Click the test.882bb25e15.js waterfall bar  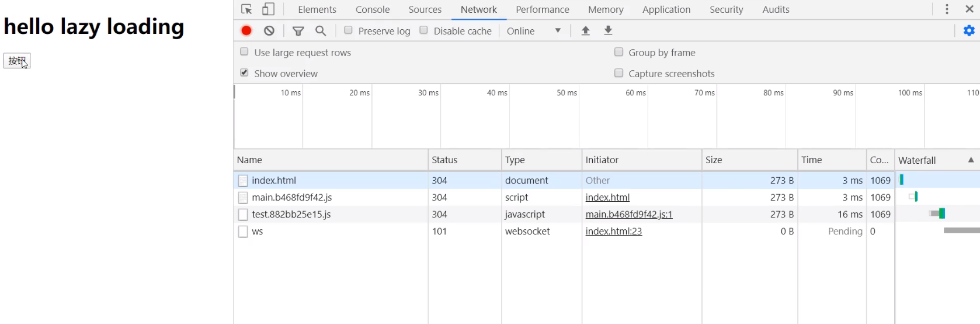pos(938,213)
